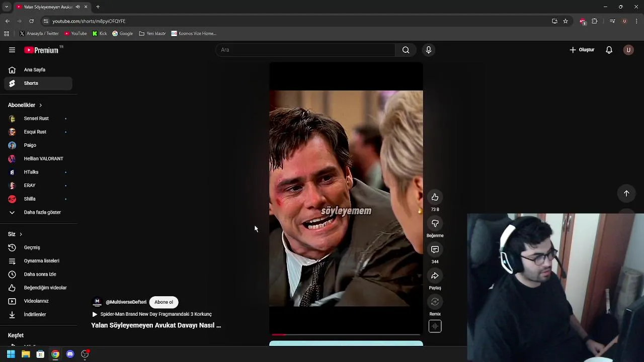Open the notifications bell

[x=609, y=50]
